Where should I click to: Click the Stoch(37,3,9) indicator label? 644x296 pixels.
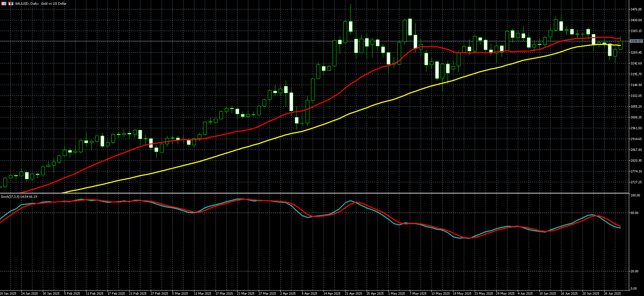[19, 196]
